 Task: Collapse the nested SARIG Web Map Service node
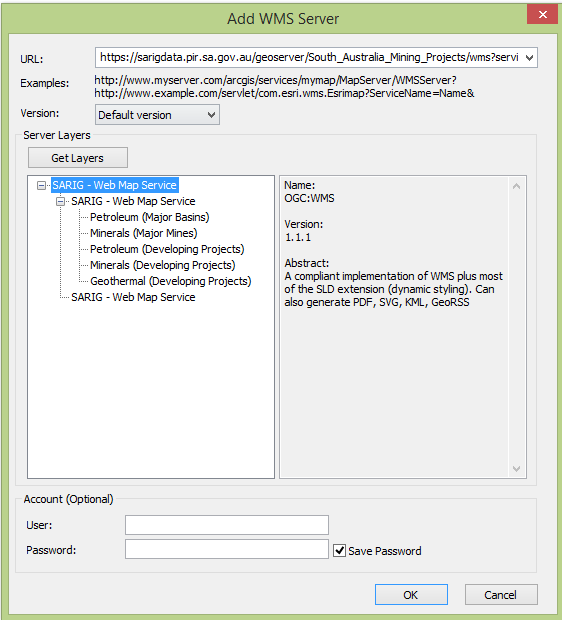point(60,201)
